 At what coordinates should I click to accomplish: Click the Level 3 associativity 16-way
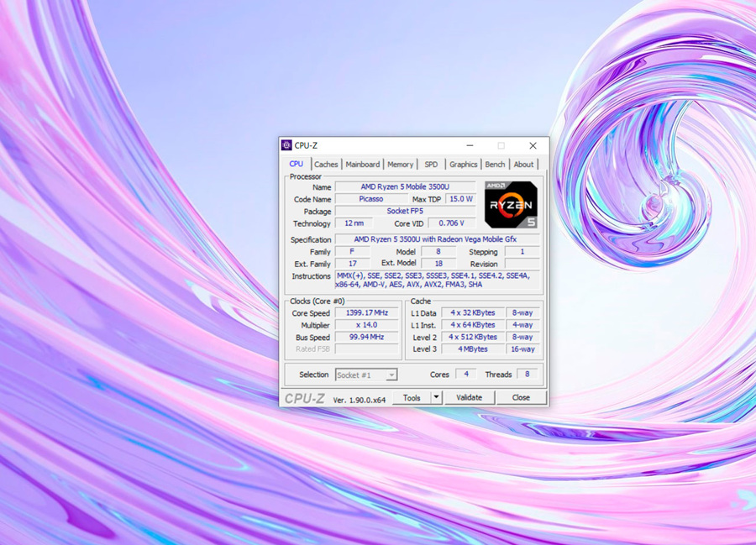pos(522,348)
